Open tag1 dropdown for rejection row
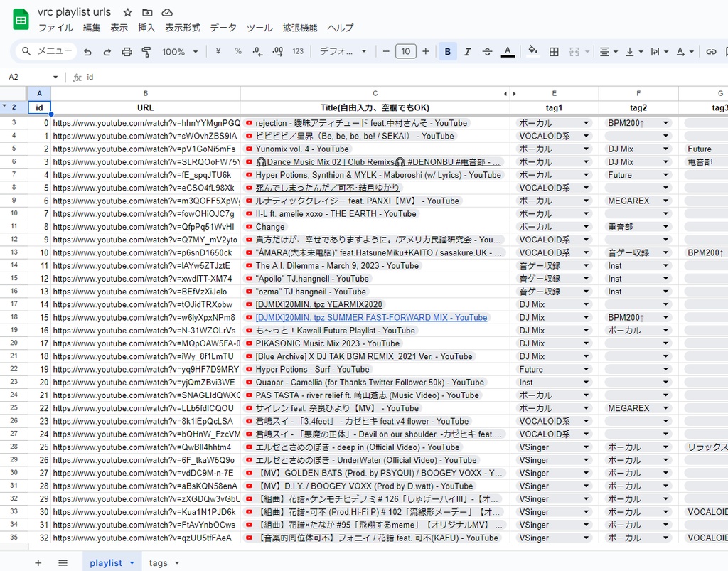 (x=586, y=123)
